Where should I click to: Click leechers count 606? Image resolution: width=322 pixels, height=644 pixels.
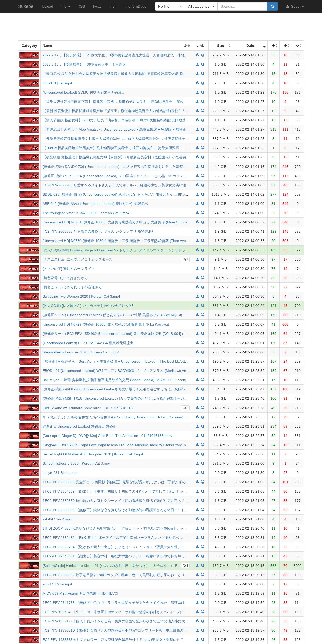coord(285,324)
